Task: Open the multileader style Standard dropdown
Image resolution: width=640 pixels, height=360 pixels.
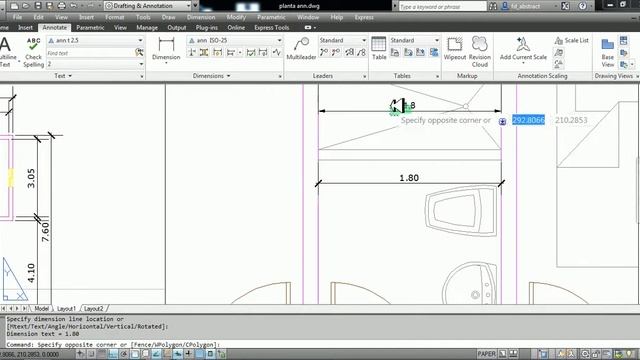Action: click(342, 40)
